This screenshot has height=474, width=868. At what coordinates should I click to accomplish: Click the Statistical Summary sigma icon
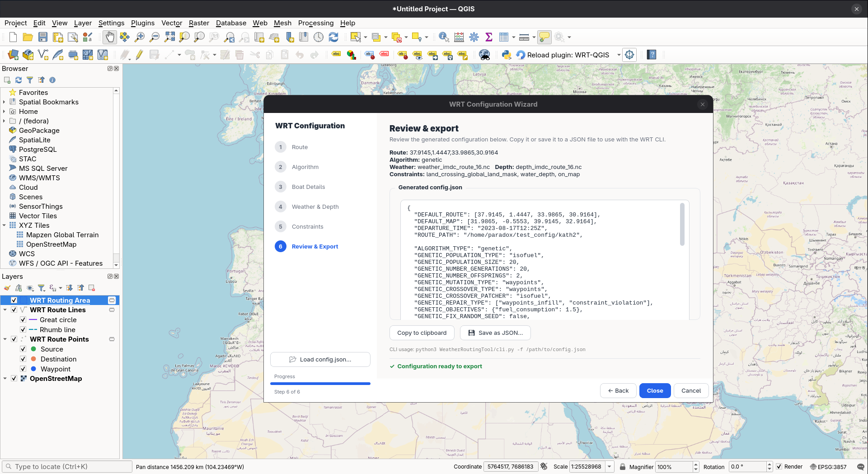pos(489,37)
